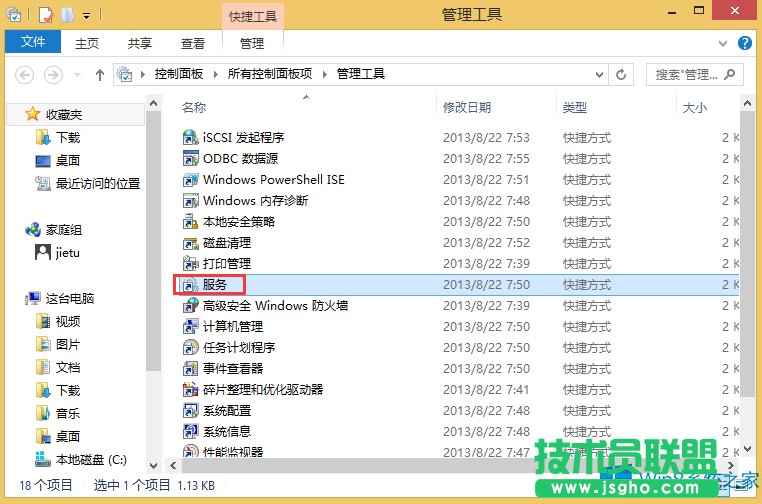Select 最近访问的位置 in favorites
Screen dimensions: 762x504
point(87,183)
